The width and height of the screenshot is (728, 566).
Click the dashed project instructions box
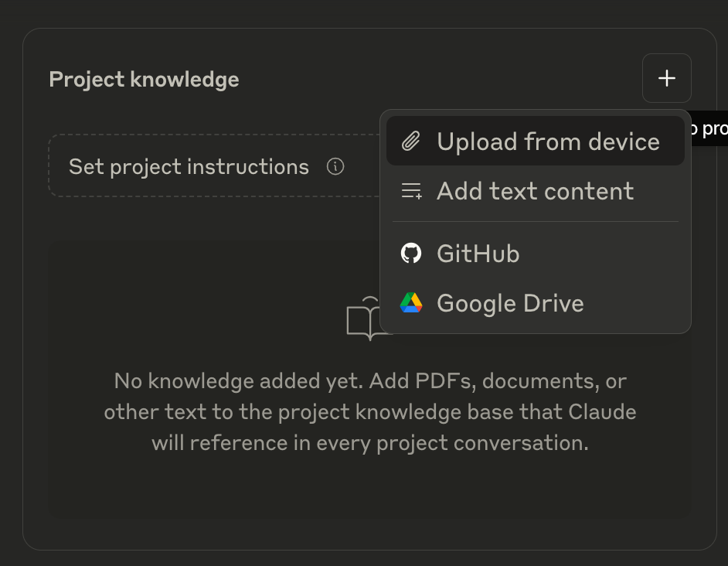[189, 166]
